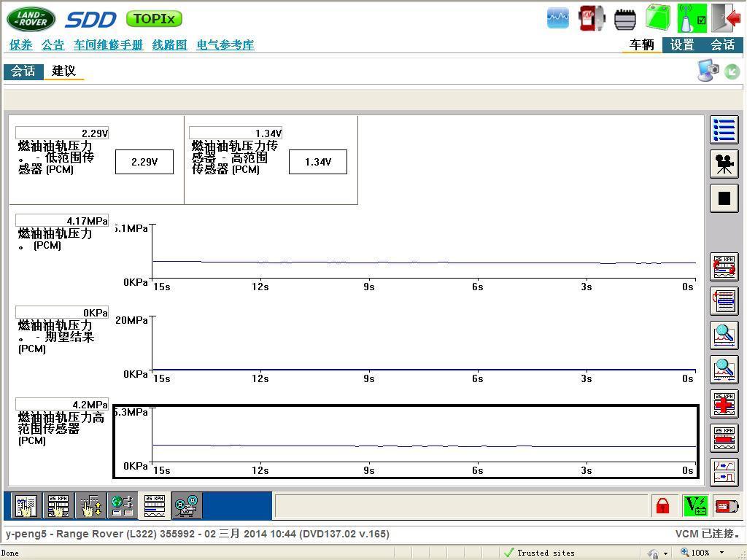Click the green battery voltage icon at bottom
Viewport: 747px width, 560px height.
695,506
